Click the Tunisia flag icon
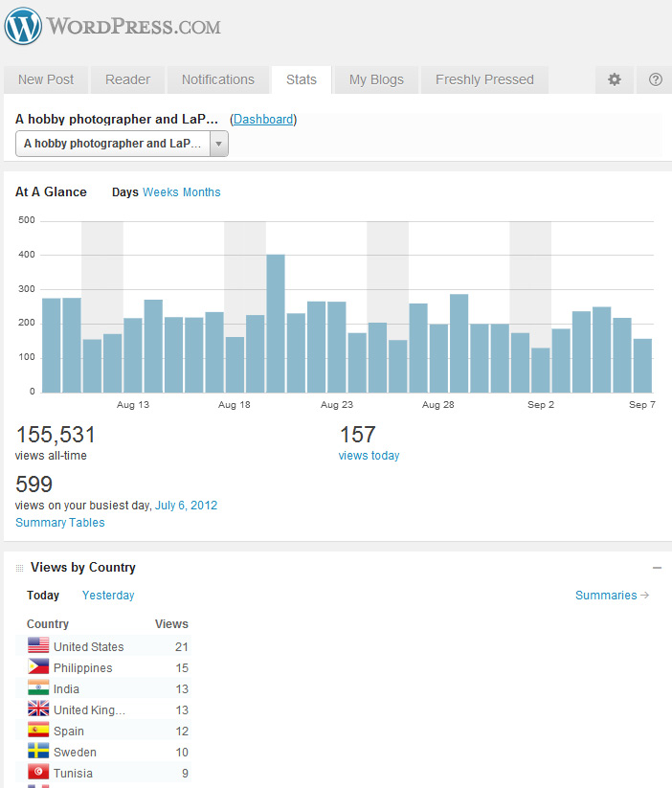The image size is (672, 788). coord(38,773)
